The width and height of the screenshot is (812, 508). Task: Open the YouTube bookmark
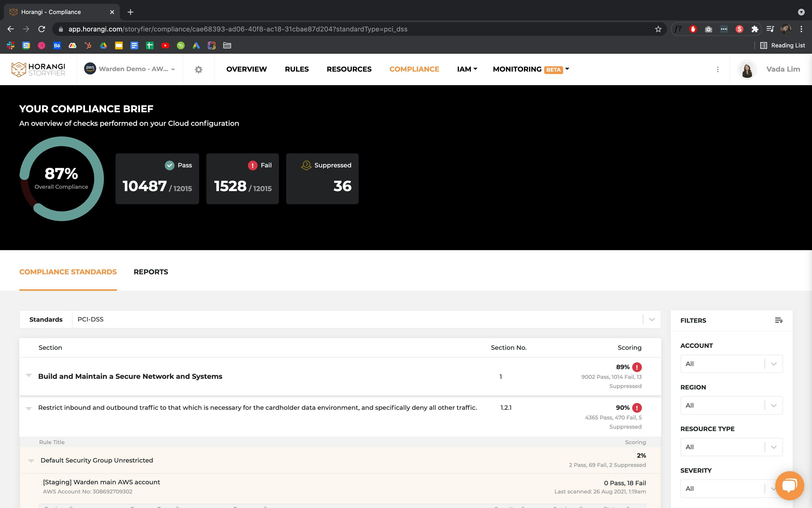(165, 45)
